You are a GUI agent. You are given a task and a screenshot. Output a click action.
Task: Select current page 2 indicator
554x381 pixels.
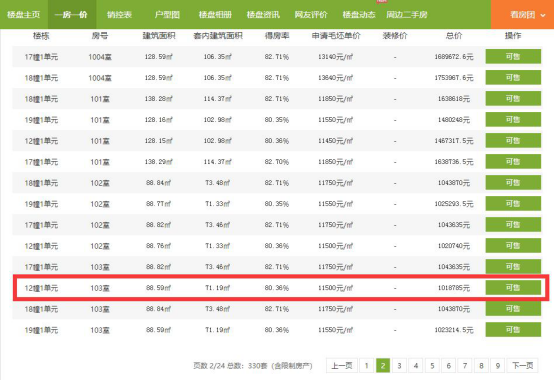coord(383,365)
